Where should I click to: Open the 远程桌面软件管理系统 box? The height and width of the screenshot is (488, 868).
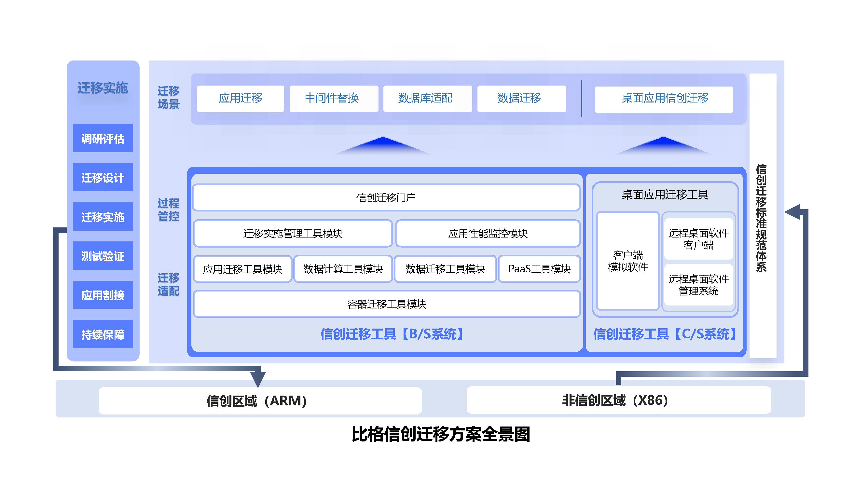tap(698, 285)
